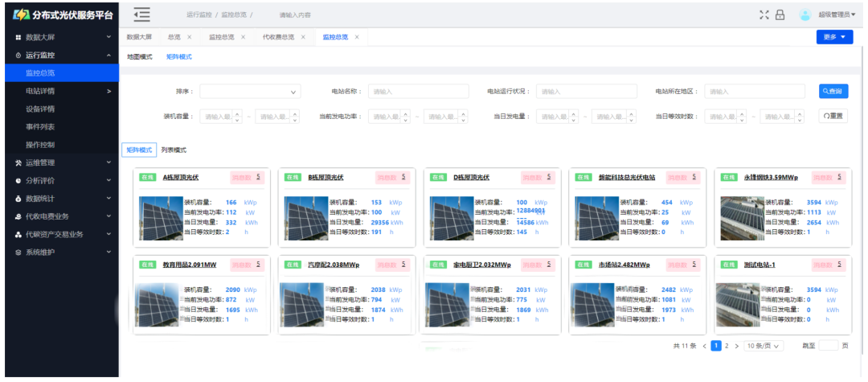Click the 当日发电量 maximum value stepper

(632, 117)
